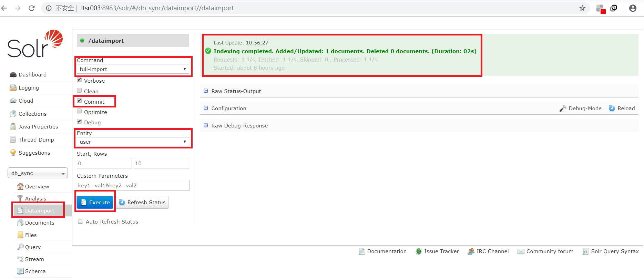Click the Debug-Mode hammer icon
The height and width of the screenshot is (279, 644).
[563, 108]
